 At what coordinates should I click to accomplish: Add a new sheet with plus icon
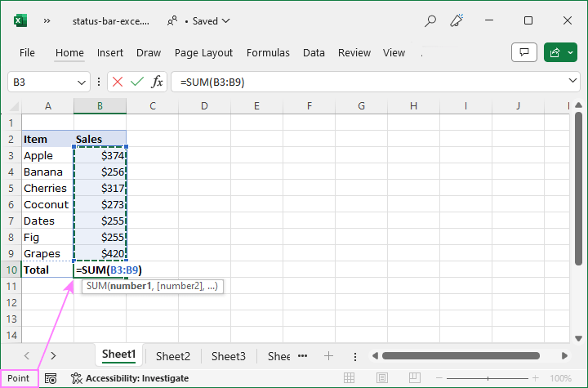point(328,356)
